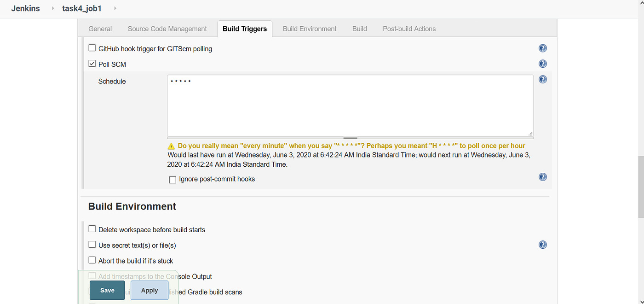Image resolution: width=644 pixels, height=304 pixels.
Task: Enable Ignore post-commit hooks
Action: (x=172, y=179)
